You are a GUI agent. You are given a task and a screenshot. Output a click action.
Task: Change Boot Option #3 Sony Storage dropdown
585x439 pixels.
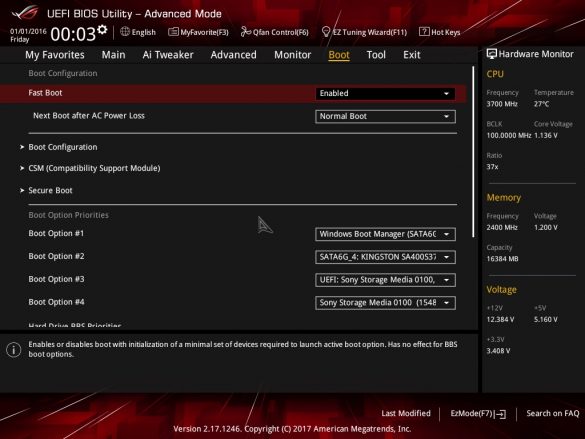pyautogui.click(x=385, y=280)
